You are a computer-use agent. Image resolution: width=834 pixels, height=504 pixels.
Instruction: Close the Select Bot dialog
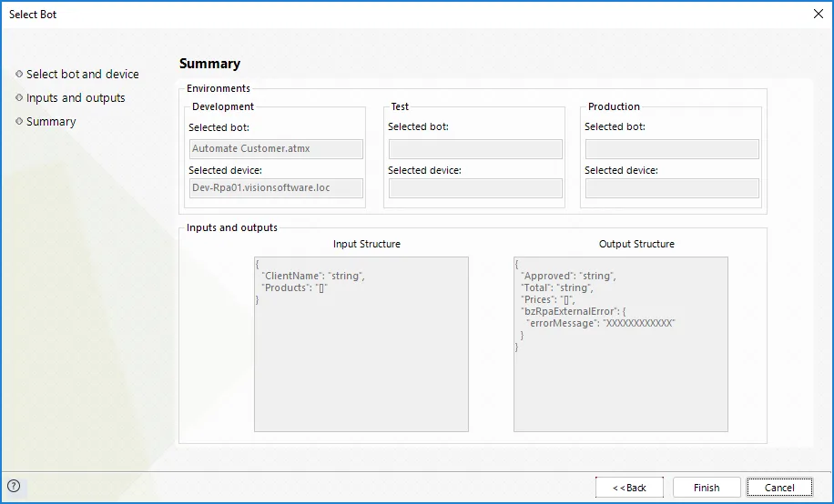click(x=818, y=14)
